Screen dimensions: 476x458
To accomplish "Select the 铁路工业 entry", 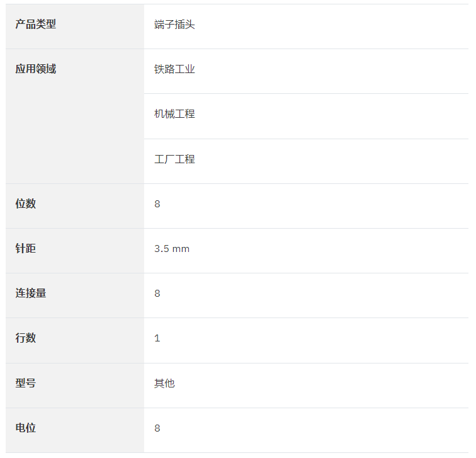I will (174, 69).
